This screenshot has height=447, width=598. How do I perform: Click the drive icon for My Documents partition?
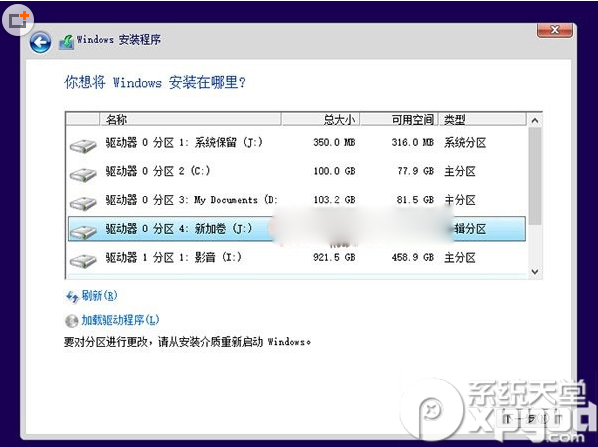coord(83,203)
